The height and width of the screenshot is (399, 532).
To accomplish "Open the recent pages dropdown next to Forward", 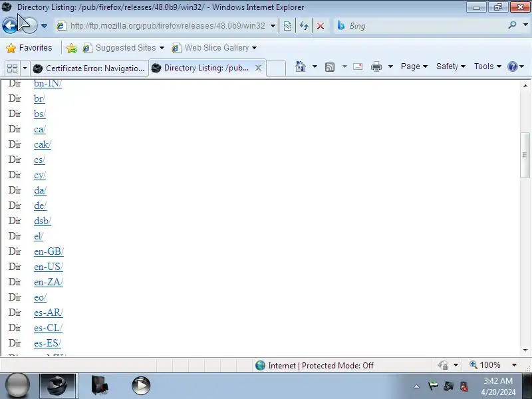I will coord(44,26).
